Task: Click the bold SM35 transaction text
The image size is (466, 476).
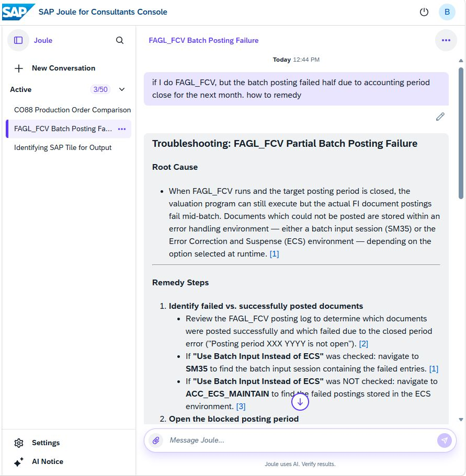Action: 197,368
